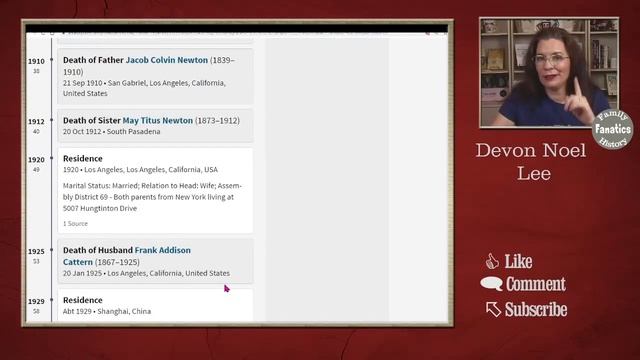This screenshot has height=360, width=640.
Task: Click the 'Death of Sister' event text
Action: tap(92, 120)
